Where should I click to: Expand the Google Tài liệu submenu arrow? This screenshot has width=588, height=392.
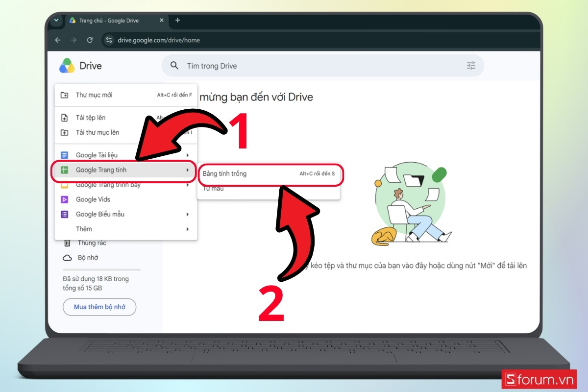click(x=188, y=155)
